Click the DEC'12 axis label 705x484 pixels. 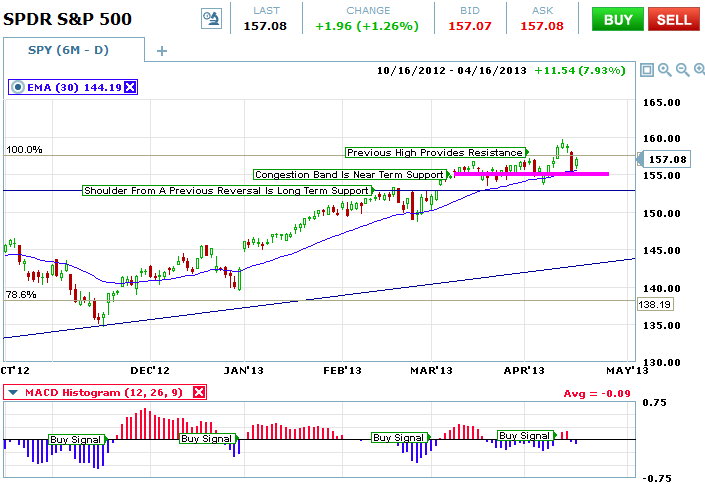[x=150, y=371]
